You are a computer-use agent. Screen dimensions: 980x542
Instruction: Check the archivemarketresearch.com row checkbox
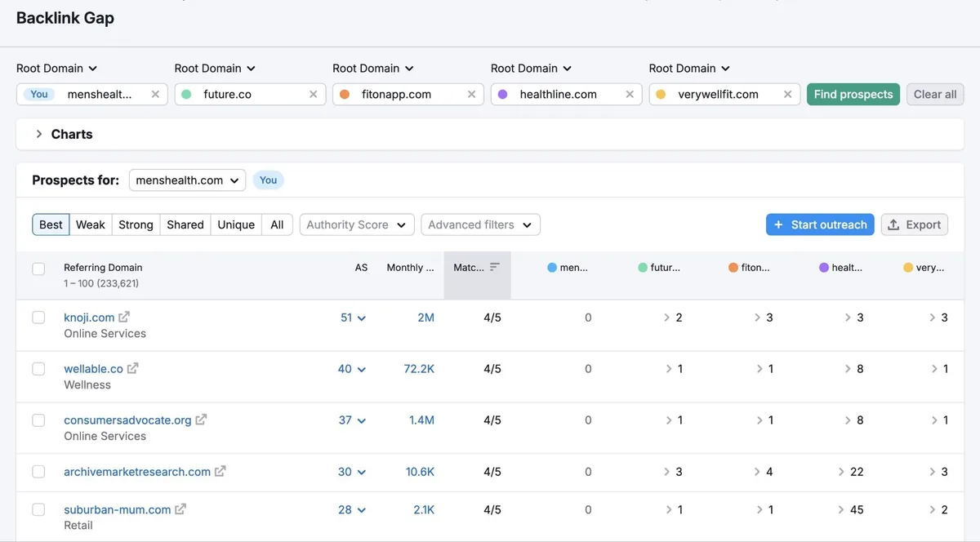tap(38, 471)
